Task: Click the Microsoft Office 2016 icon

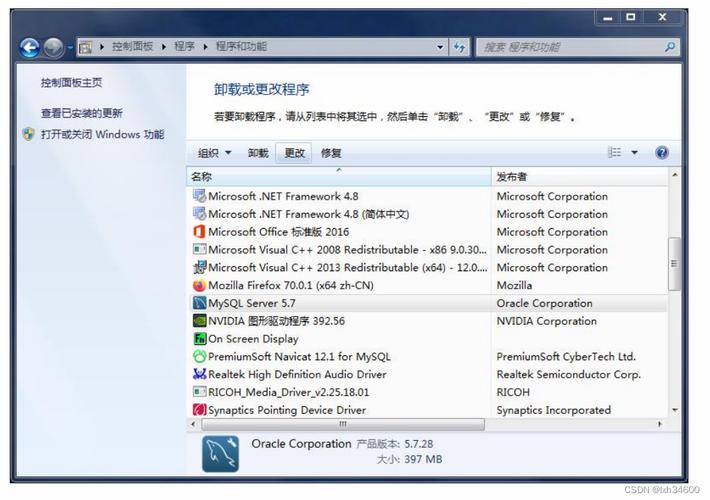Action: point(199,231)
